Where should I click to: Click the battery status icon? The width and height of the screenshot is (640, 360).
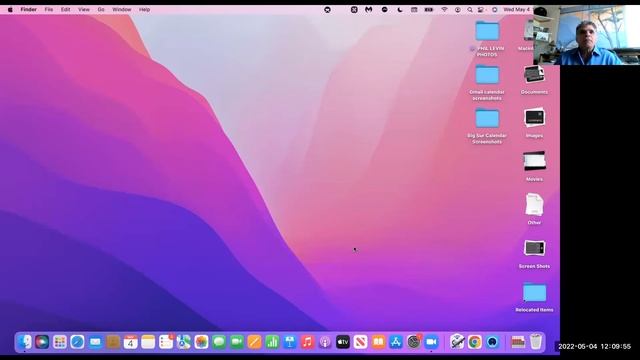coord(429,9)
